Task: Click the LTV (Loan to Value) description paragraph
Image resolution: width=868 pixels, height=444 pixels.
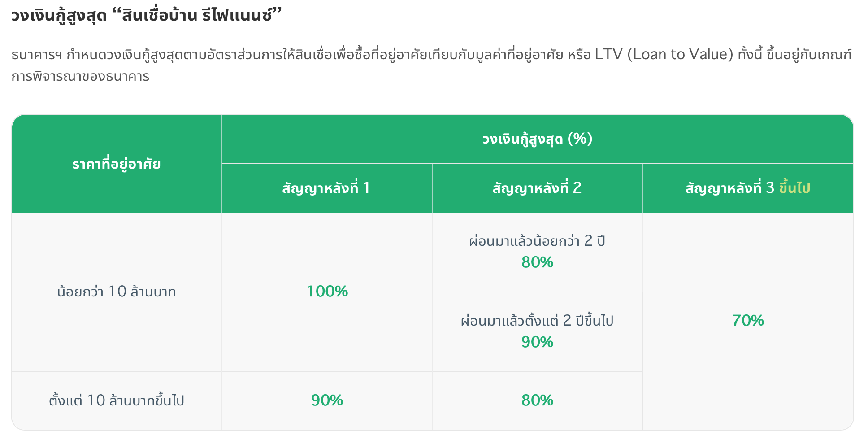Action: 431,65
